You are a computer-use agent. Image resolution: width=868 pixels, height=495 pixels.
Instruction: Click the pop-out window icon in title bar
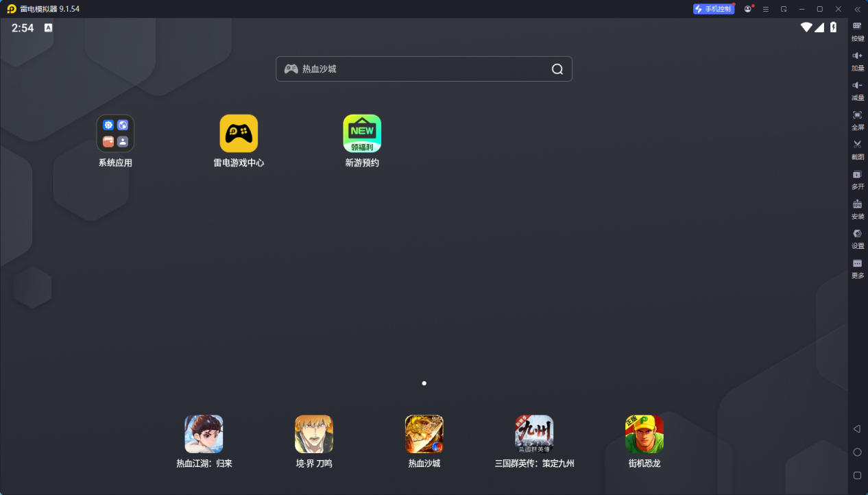pos(784,9)
